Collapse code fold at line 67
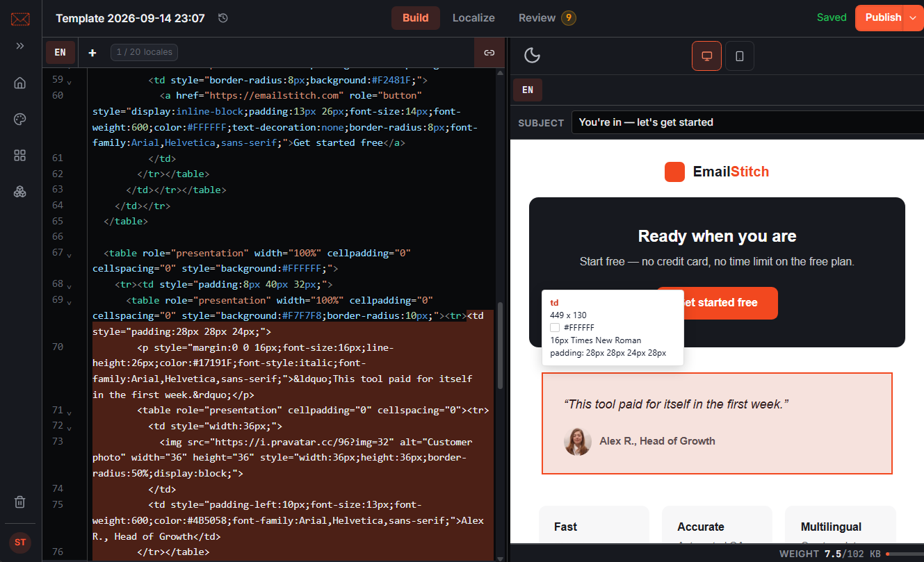This screenshot has width=924, height=562. [x=69, y=255]
